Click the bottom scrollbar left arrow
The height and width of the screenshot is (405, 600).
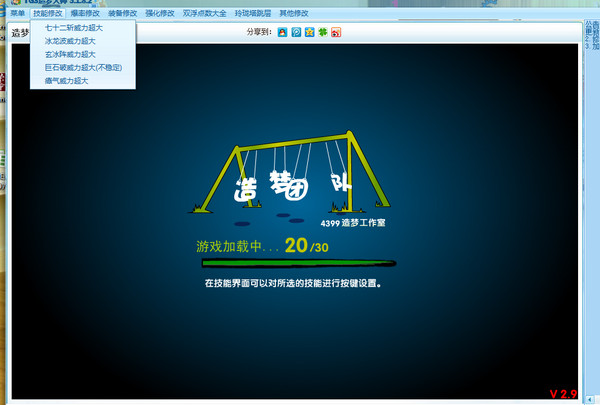[590, 400]
